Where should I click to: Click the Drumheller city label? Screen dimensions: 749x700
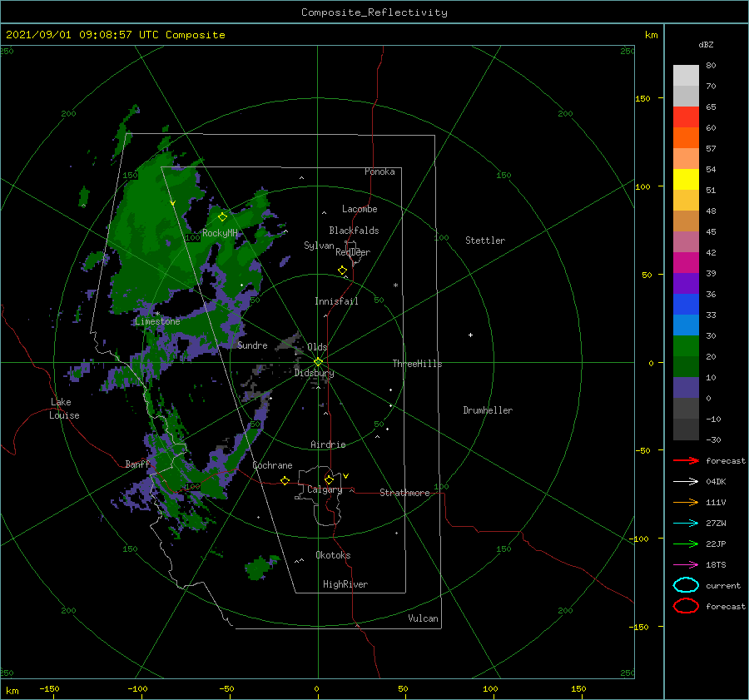pyautogui.click(x=488, y=410)
